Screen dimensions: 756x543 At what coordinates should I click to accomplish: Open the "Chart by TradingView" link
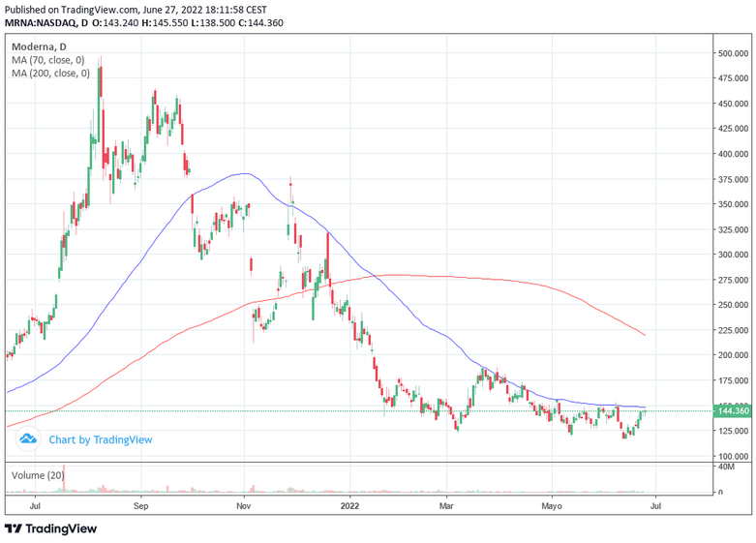point(101,439)
